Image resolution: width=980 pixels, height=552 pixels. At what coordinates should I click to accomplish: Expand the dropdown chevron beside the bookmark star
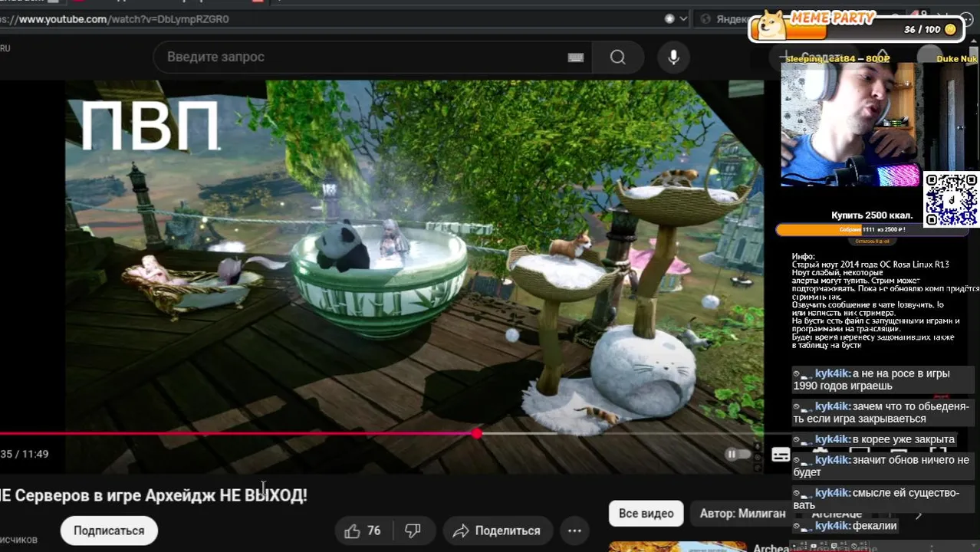683,18
